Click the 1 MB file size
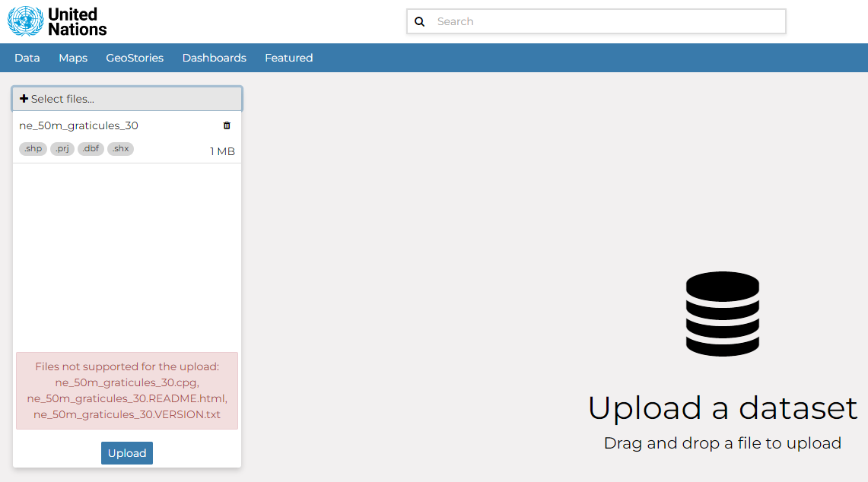This screenshot has height=482, width=868. pos(223,151)
